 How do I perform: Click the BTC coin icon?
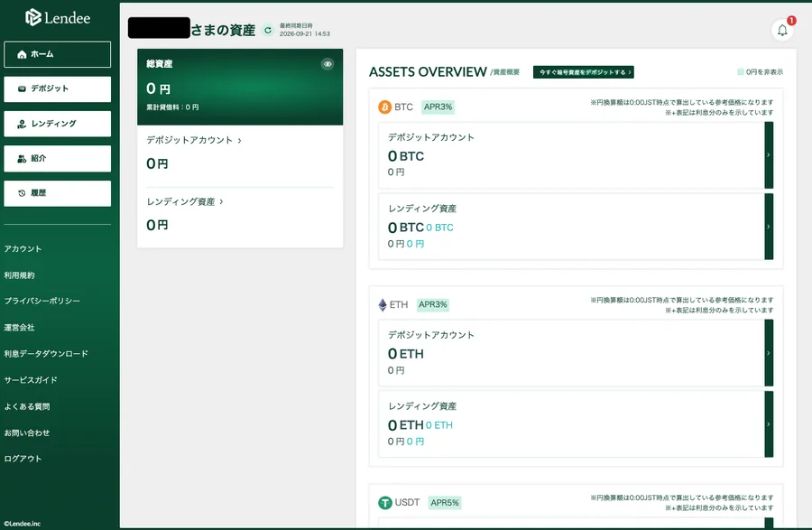[x=384, y=107]
